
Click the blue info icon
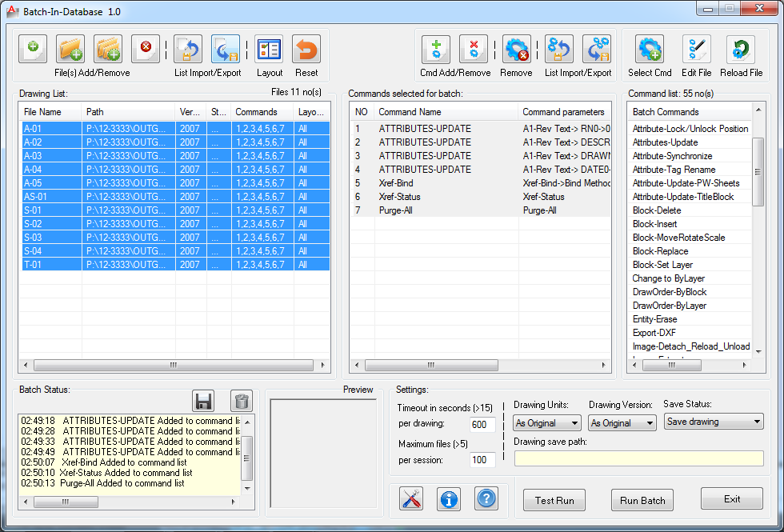[x=449, y=498]
